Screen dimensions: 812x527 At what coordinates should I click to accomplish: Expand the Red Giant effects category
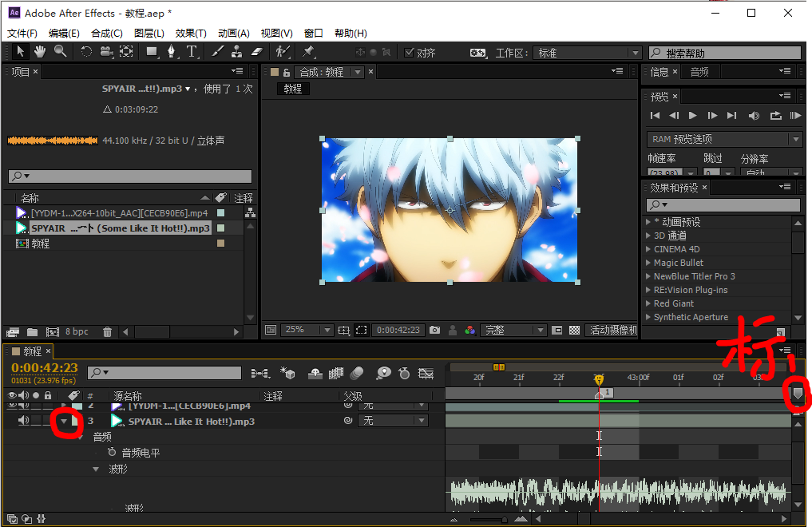648,303
